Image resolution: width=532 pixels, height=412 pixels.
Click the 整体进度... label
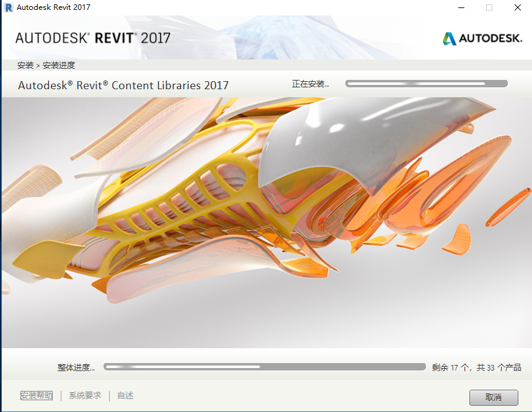(x=76, y=367)
